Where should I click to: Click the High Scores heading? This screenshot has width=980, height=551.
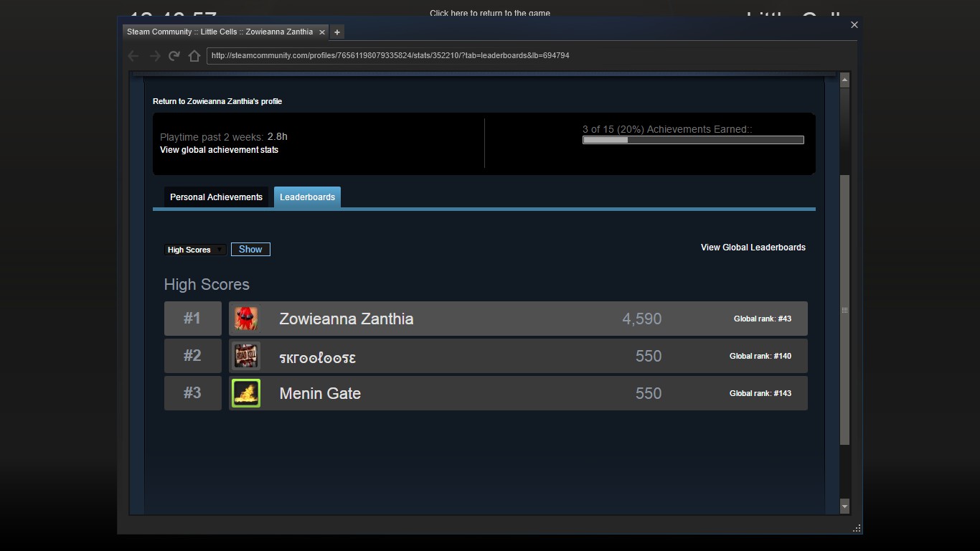pyautogui.click(x=207, y=285)
